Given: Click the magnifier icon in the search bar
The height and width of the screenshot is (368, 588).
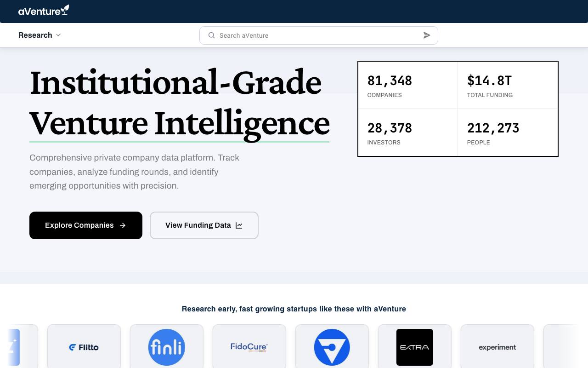Looking at the screenshot, I should (211, 35).
